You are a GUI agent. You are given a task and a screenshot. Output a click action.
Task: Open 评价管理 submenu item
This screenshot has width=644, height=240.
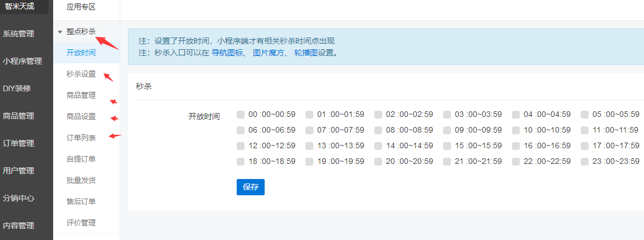(81, 223)
